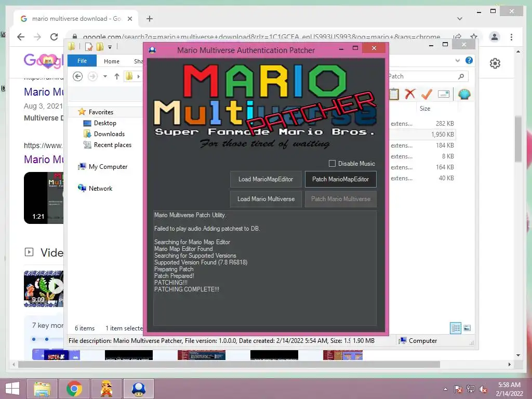Select Downloads in Explorer navigation pane

click(109, 134)
